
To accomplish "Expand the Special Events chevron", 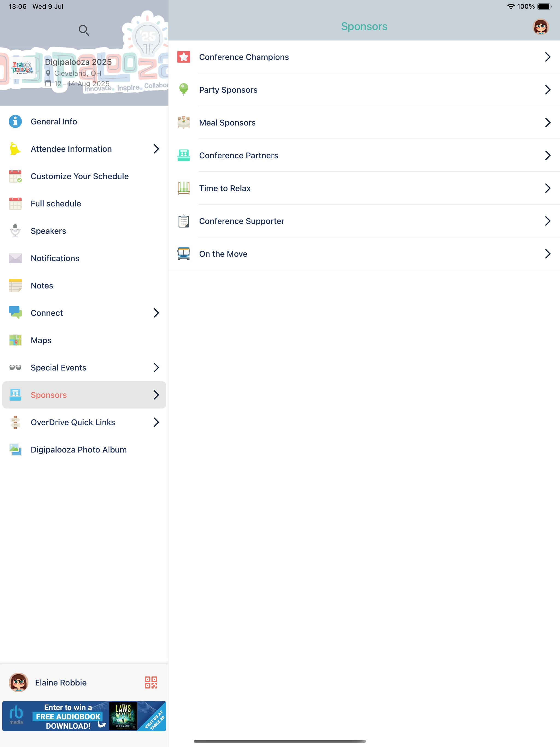I will tap(156, 368).
